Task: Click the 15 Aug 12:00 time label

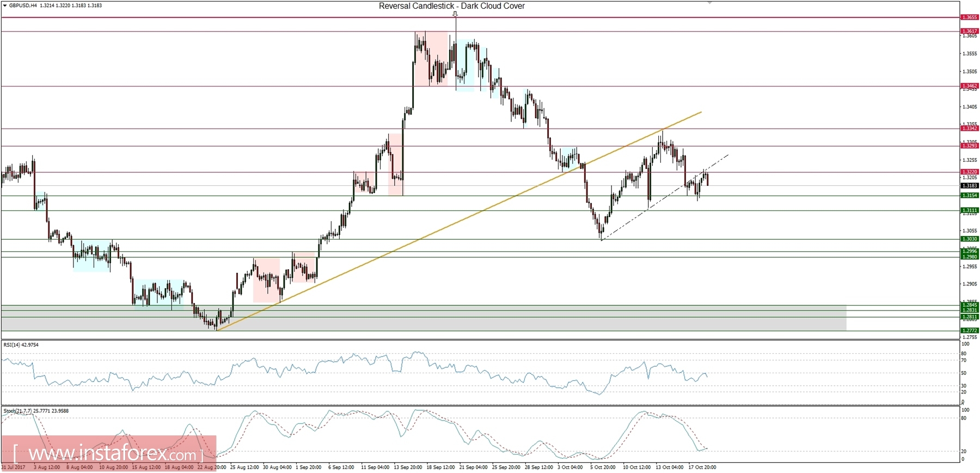Action: [x=146, y=468]
